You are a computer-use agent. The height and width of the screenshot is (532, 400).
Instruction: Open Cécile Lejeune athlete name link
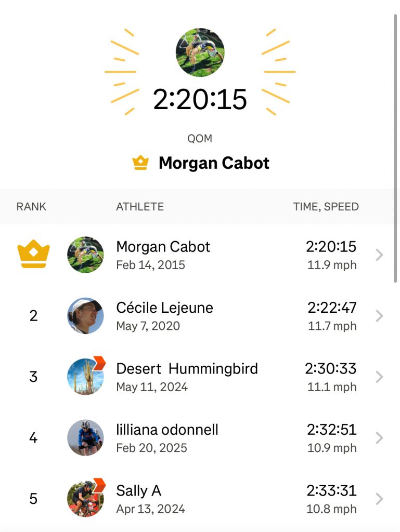pos(164,308)
